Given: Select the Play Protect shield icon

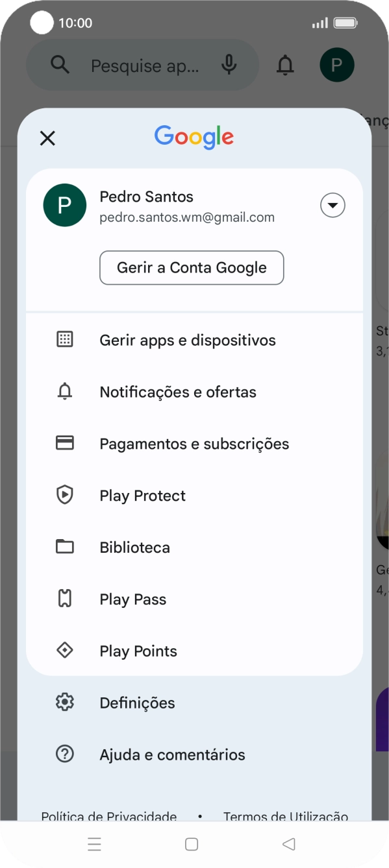Looking at the screenshot, I should pyautogui.click(x=65, y=495).
